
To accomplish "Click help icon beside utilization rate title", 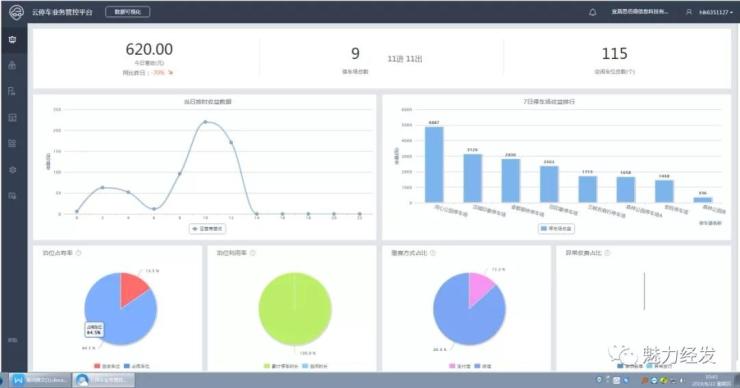I will pyautogui.click(x=252, y=253).
